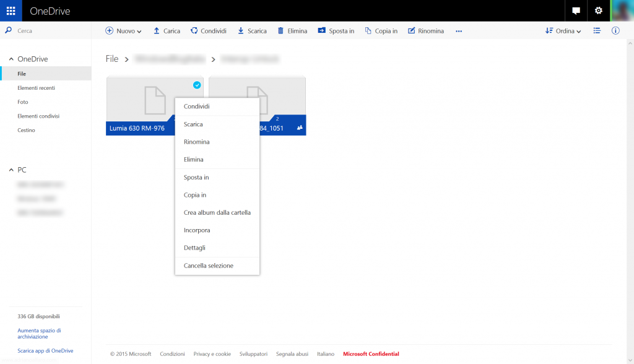Image resolution: width=634 pixels, height=364 pixels.
Task: Open the Nuovo menu in the toolbar
Action: click(123, 30)
